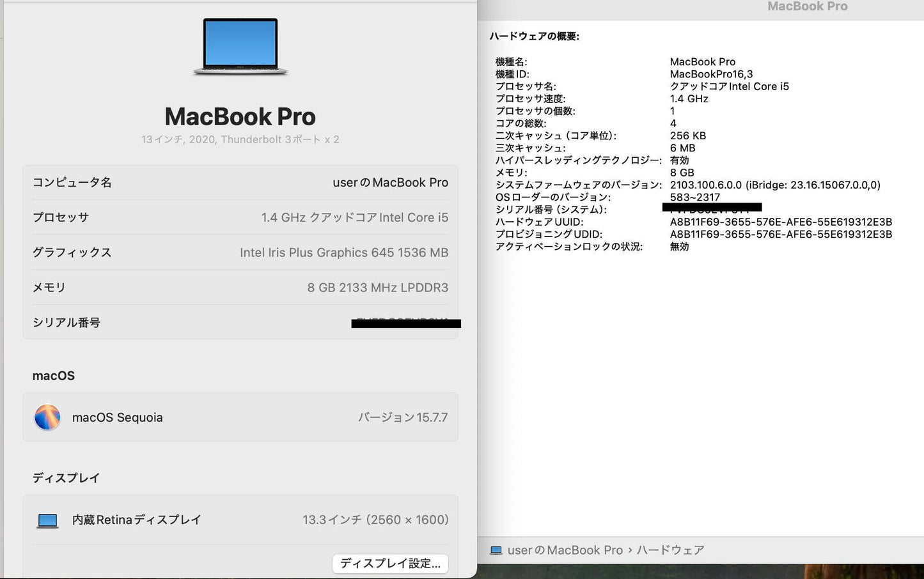Click the laptop icon in the path bar
924x579 pixels.
(x=496, y=550)
